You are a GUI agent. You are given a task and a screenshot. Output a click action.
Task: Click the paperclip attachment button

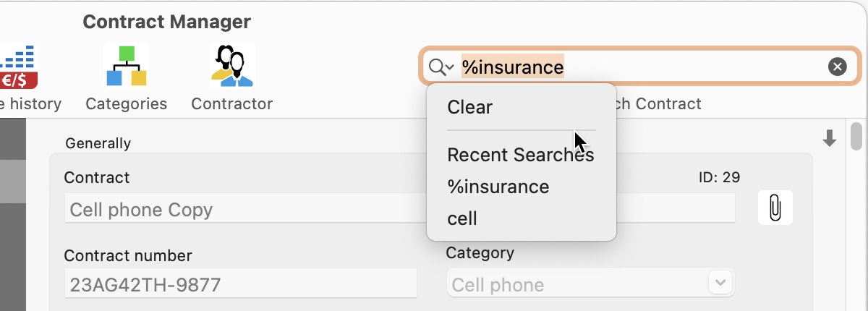tap(775, 208)
